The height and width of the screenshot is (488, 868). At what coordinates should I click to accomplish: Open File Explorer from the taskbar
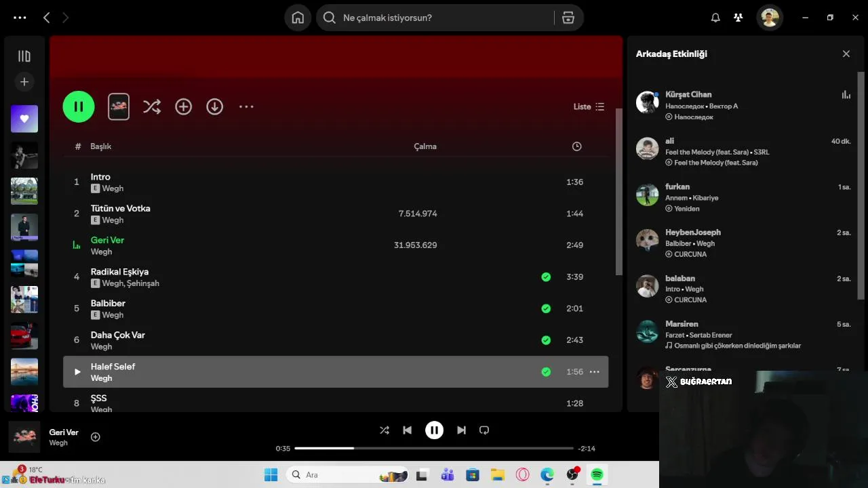498,474
